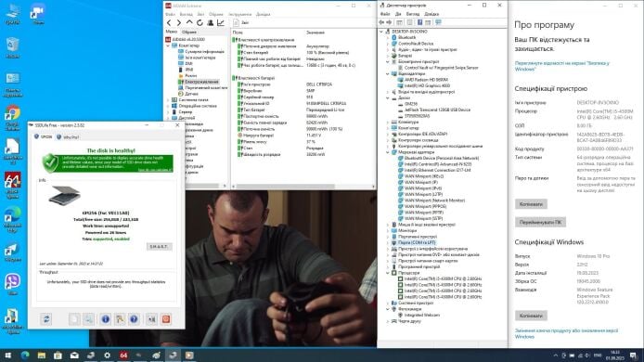This screenshot has height=362, width=644.
Task: Open Google Chrome desktop icon
Action: coord(12,118)
